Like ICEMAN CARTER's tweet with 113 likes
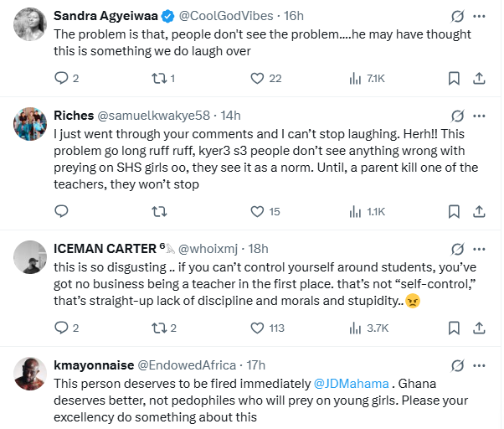 pos(259,328)
